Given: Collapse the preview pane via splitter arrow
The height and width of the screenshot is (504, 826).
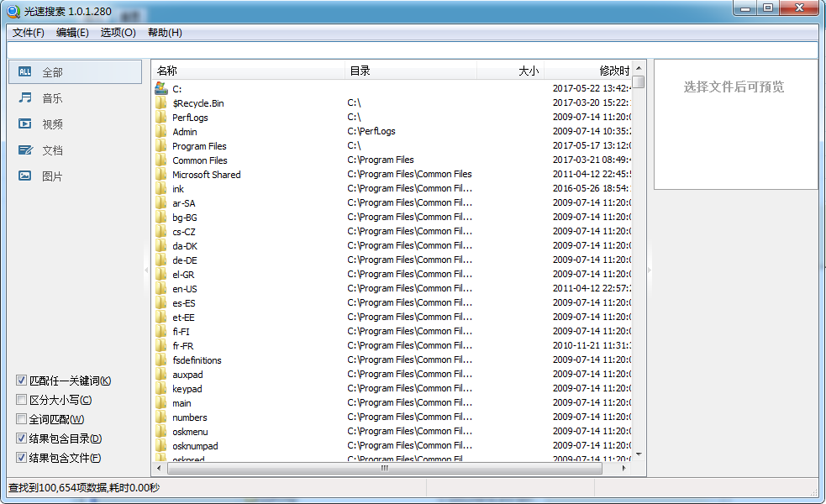Looking at the screenshot, I should [650, 270].
